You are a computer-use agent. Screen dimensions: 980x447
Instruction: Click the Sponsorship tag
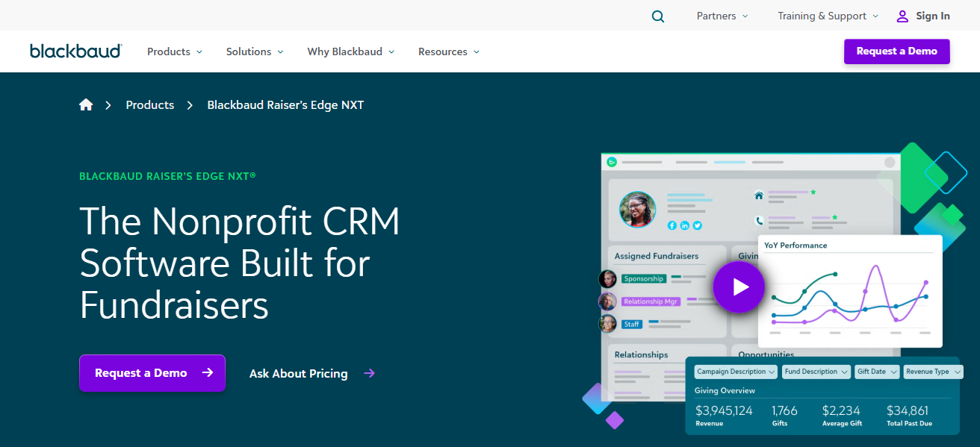644,279
